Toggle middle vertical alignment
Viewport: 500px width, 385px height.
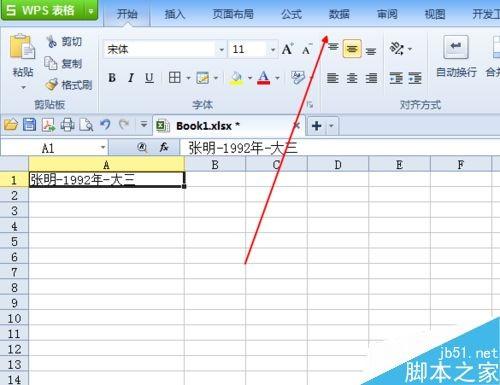[x=352, y=49]
